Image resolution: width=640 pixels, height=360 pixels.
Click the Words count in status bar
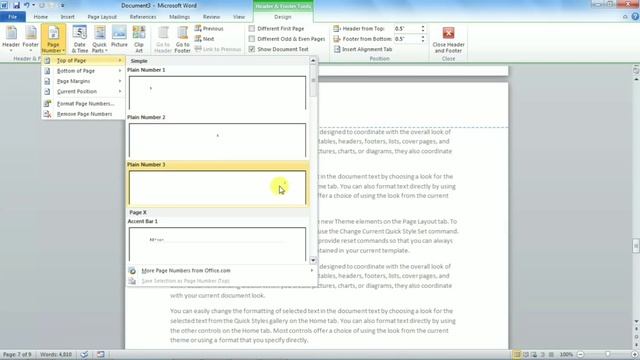click(x=56, y=355)
